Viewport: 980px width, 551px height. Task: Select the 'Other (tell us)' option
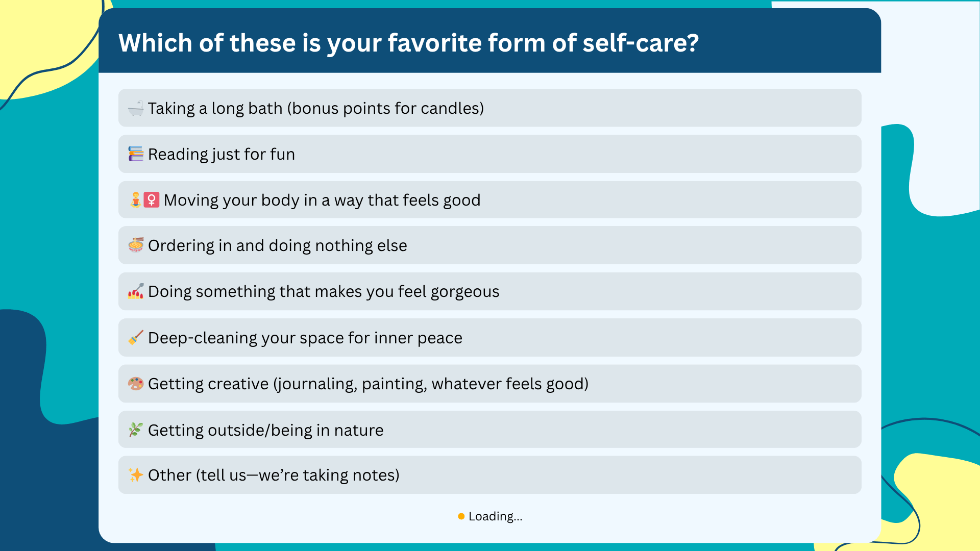490,475
